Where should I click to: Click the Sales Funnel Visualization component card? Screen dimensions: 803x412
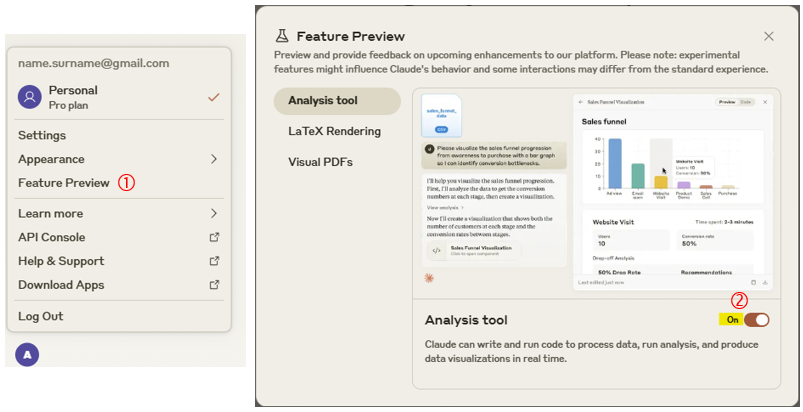[x=474, y=250]
